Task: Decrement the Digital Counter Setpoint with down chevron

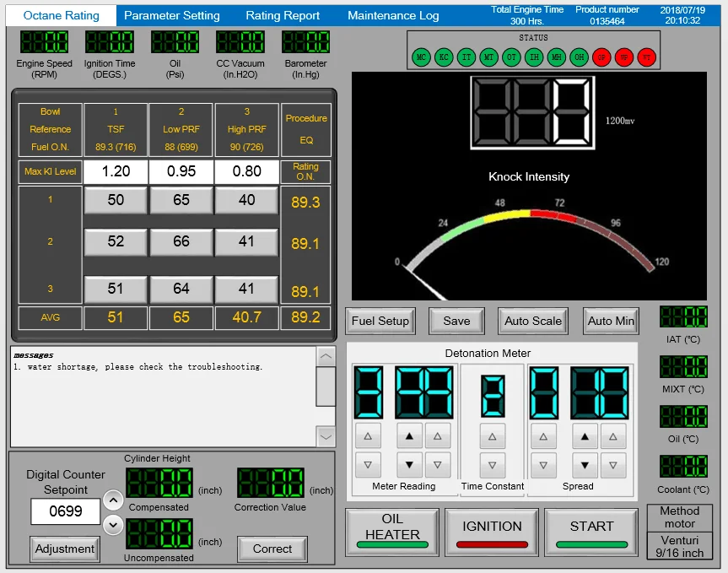Action: click(113, 524)
